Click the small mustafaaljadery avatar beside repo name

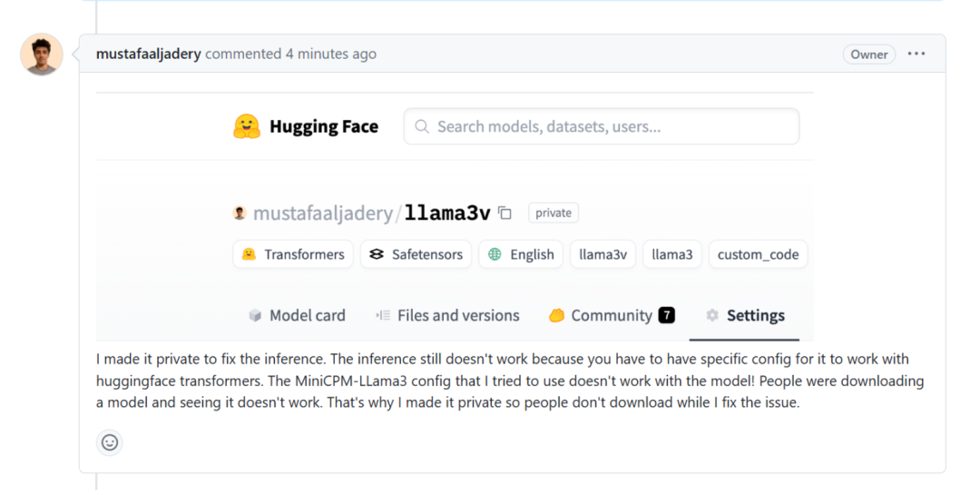pos(240,213)
